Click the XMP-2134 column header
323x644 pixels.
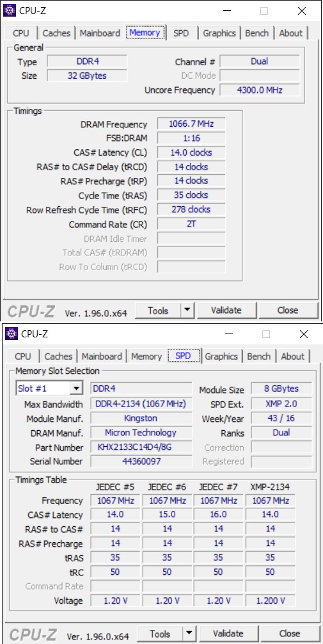tap(270, 487)
